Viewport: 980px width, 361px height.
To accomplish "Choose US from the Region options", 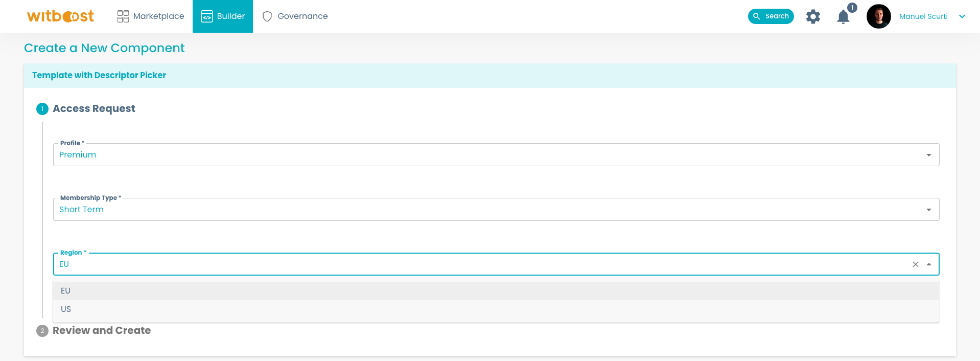I will click(x=66, y=309).
